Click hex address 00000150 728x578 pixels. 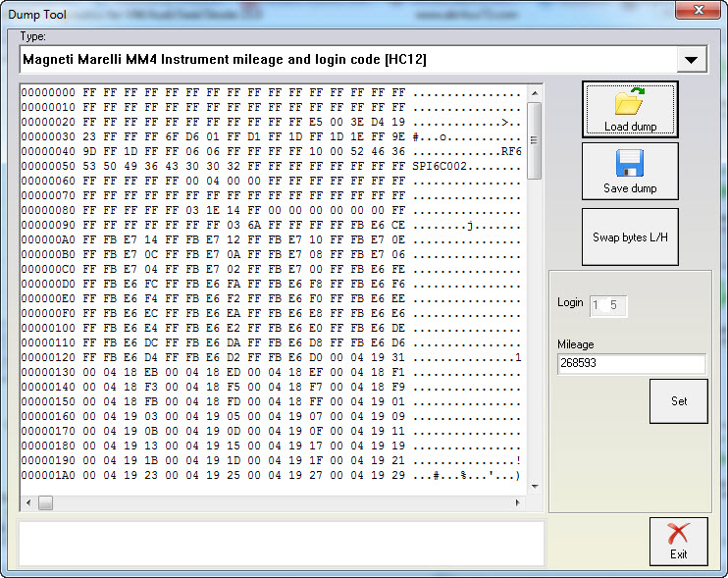pos(48,401)
